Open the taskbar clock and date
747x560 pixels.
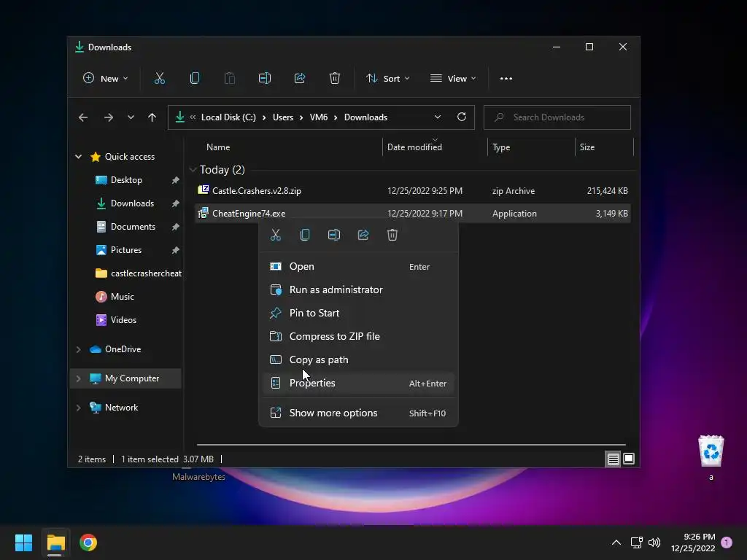point(693,542)
